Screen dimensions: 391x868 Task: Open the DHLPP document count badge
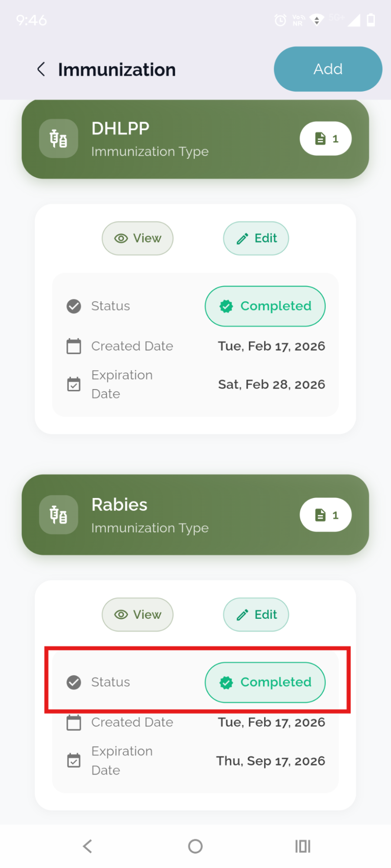click(325, 139)
